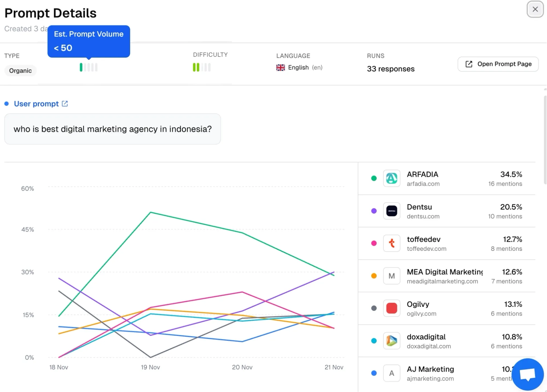The width and height of the screenshot is (547, 392).
Task: Click 8 mentions under toffeedev
Action: 506,249
